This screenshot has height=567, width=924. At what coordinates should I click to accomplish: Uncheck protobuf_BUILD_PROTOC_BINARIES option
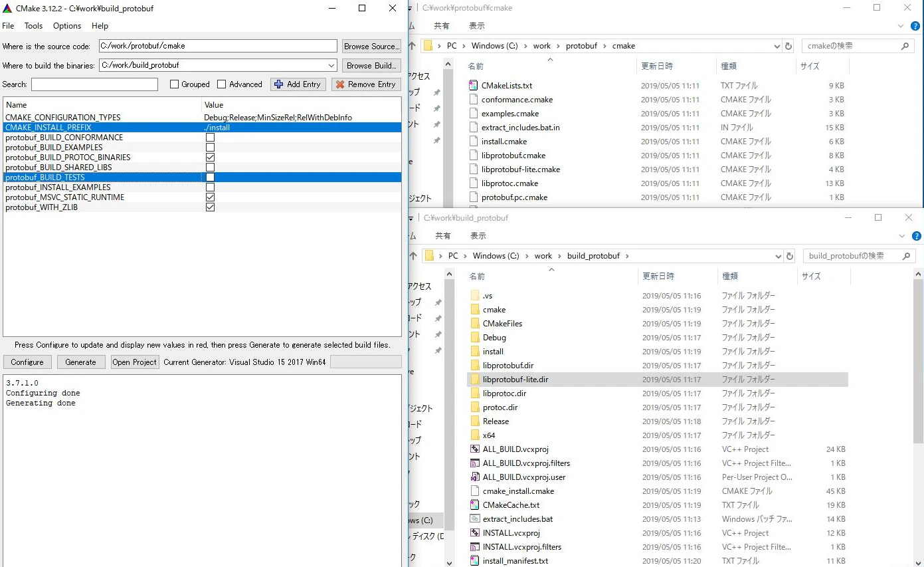coord(210,158)
